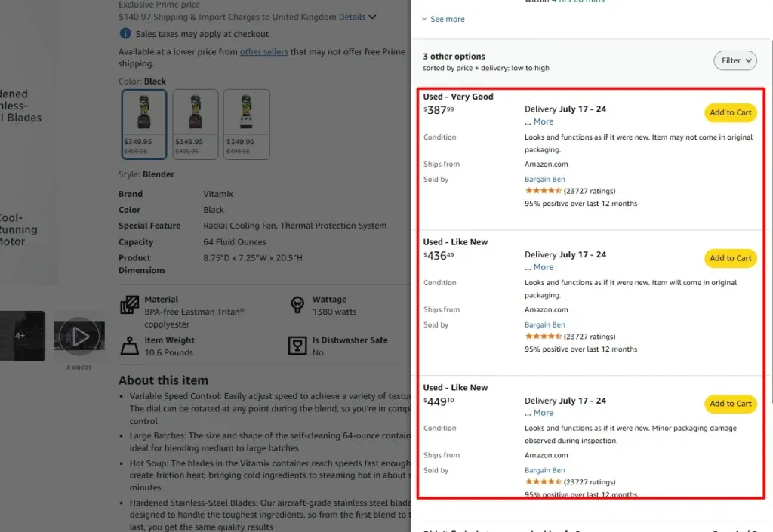
Task: Click the Is Dishwasher Safe icon
Action: (297, 346)
